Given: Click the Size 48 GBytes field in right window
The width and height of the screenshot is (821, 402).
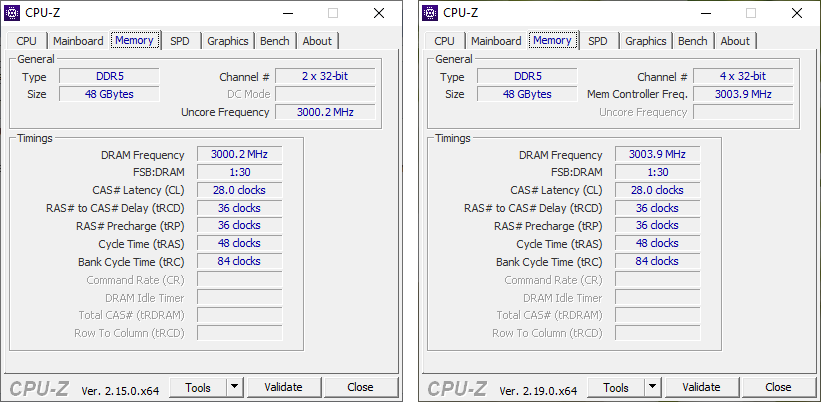Looking at the screenshot, I should point(527,94).
